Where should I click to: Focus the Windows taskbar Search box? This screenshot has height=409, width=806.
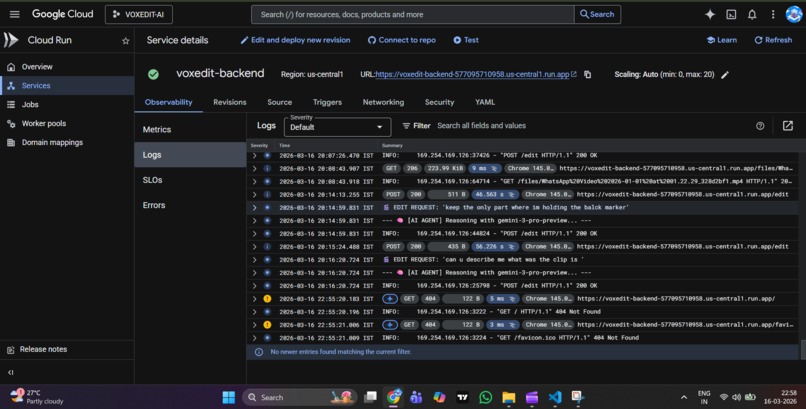(x=299, y=397)
